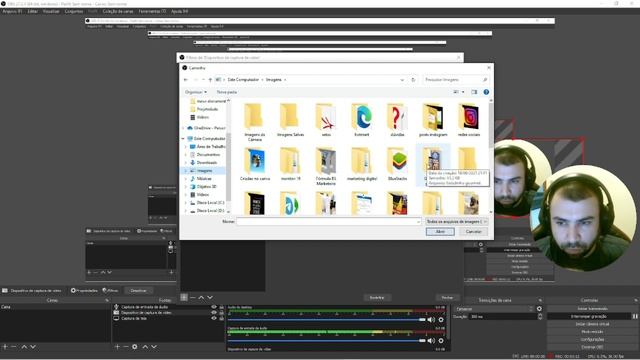Open image file type filter dropdown
Image resolution: width=640 pixels, height=360 pixels.
tap(456, 221)
